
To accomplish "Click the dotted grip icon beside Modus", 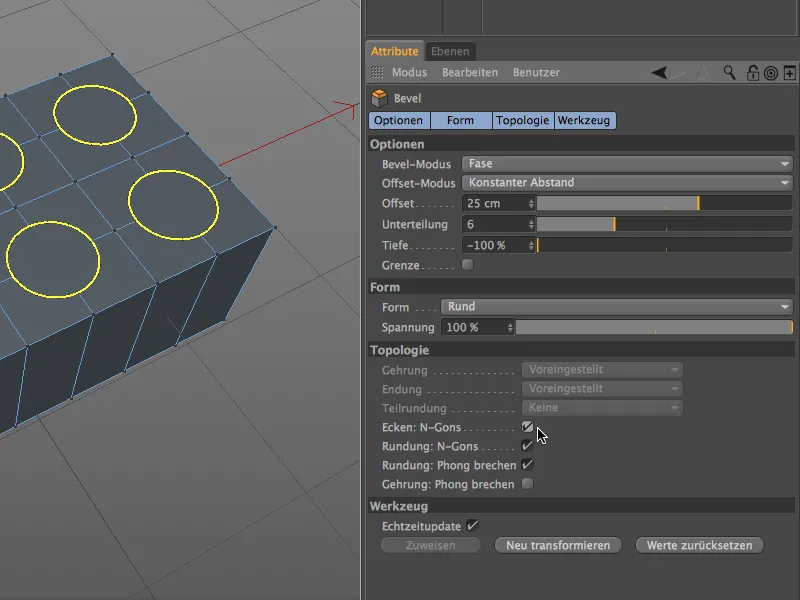I will click(x=377, y=72).
